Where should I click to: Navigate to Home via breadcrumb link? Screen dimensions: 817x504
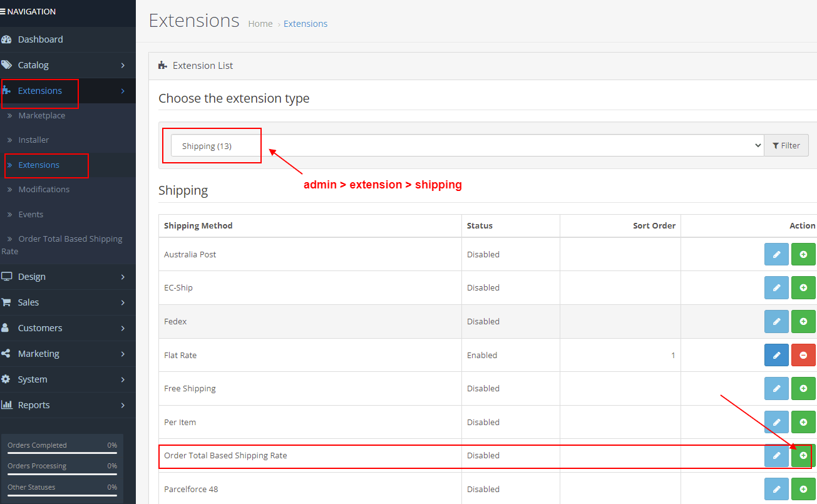[260, 23]
